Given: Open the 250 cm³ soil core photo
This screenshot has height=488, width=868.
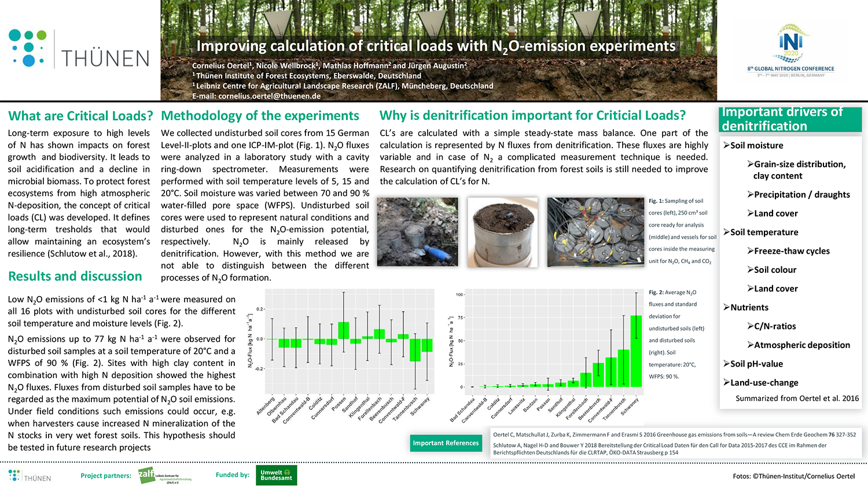Looking at the screenshot, I should click(502, 232).
